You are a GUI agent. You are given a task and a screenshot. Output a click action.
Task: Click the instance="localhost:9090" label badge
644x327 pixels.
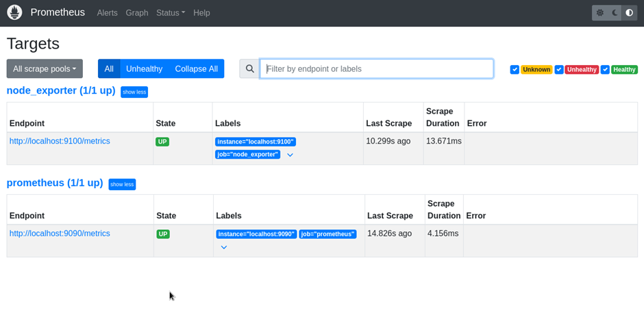click(x=256, y=234)
